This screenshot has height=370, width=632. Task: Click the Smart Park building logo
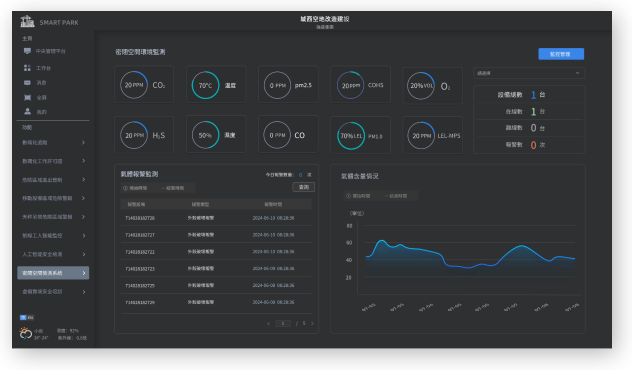point(27,21)
